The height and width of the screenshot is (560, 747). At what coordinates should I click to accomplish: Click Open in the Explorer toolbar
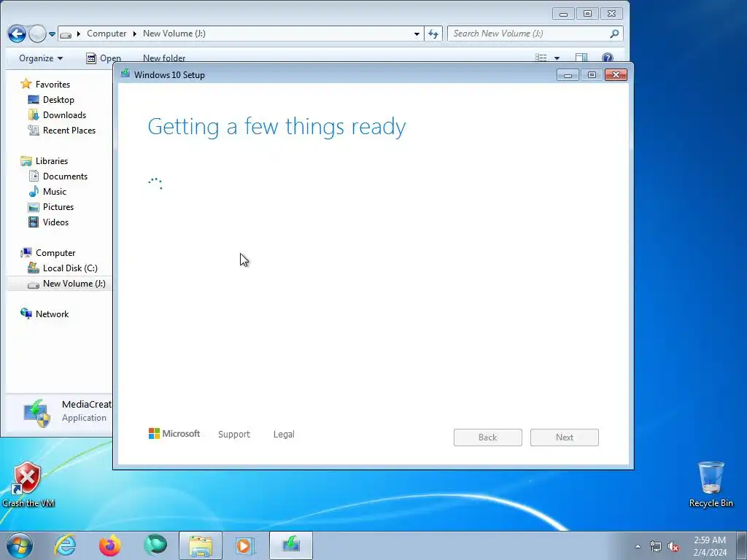(x=104, y=58)
